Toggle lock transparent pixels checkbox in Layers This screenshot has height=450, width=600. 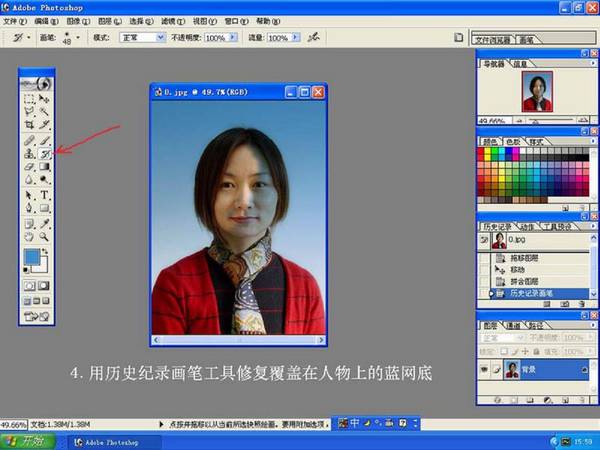(504, 351)
